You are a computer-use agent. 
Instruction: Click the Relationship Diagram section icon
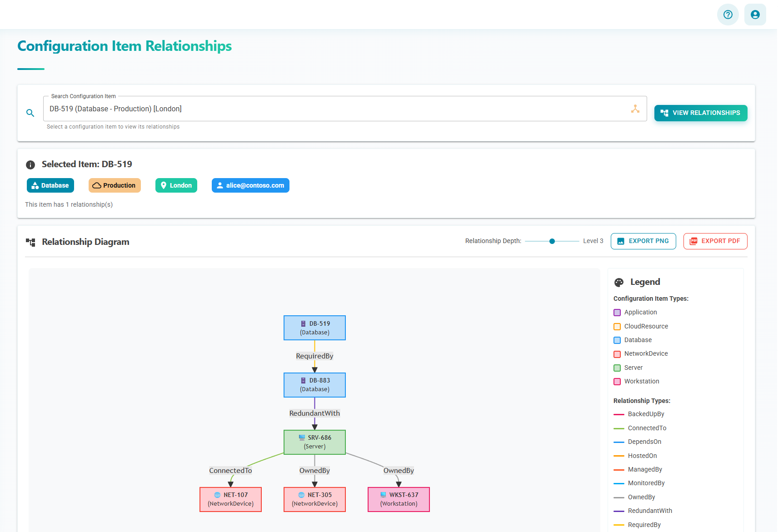click(x=30, y=242)
